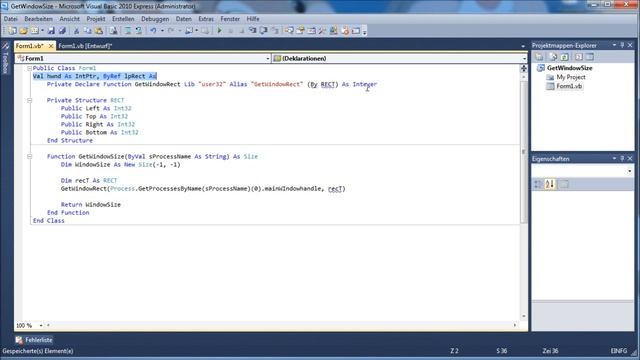Open the Bearbeiten menu
The height and width of the screenshot is (360, 640).
[38, 19]
